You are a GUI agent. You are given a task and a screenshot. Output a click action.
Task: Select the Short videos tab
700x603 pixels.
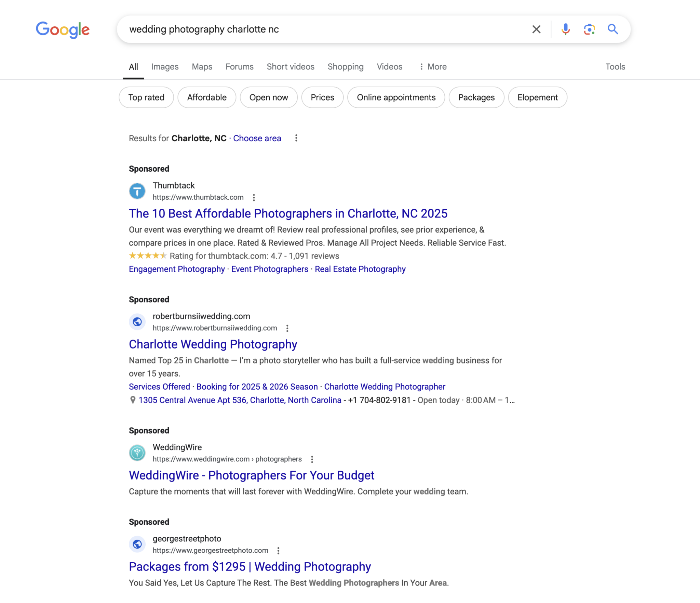tap(291, 67)
